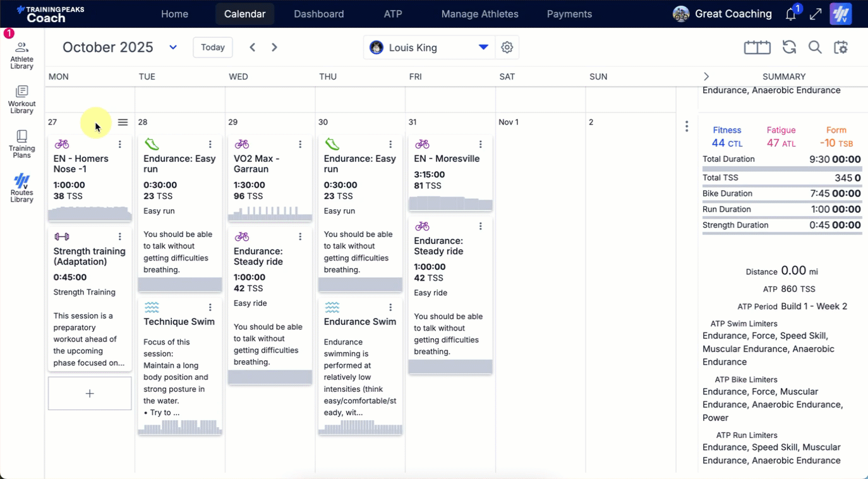This screenshot has width=868, height=479.
Task: Click the Today button
Action: (212, 47)
